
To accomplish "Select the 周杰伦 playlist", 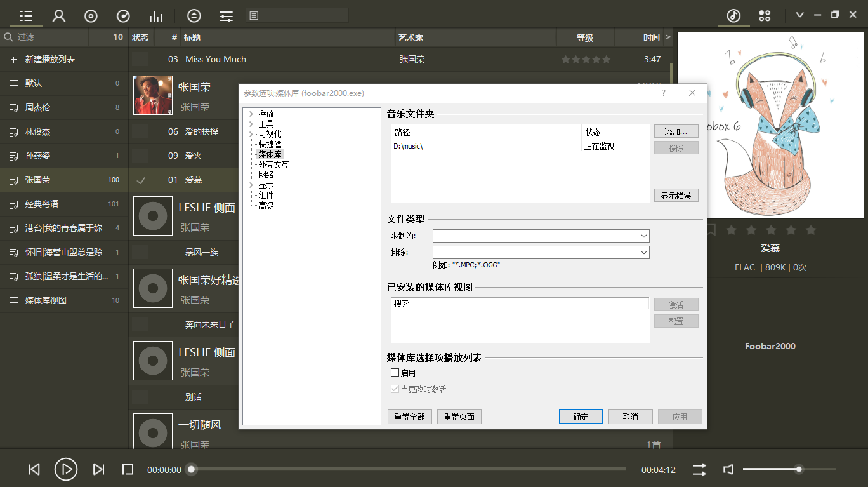I will 63,107.
